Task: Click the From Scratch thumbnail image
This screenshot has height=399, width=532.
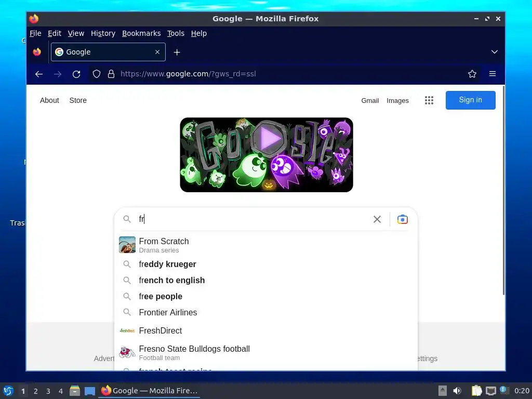Action: (x=127, y=245)
